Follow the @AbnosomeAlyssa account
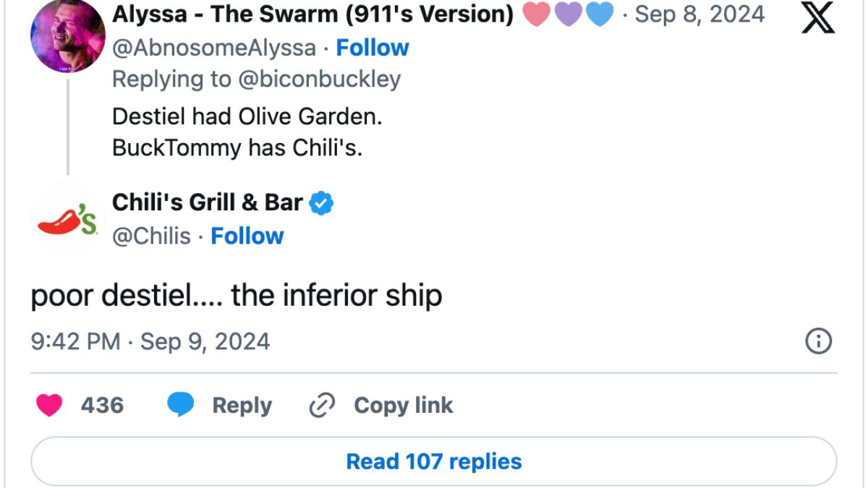Screen dimensions: 868x488 click(373, 48)
